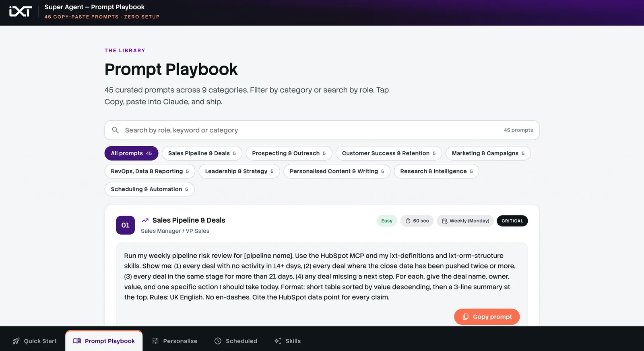Click the Sales Manager / VP Sales subtitle

pos(175,231)
